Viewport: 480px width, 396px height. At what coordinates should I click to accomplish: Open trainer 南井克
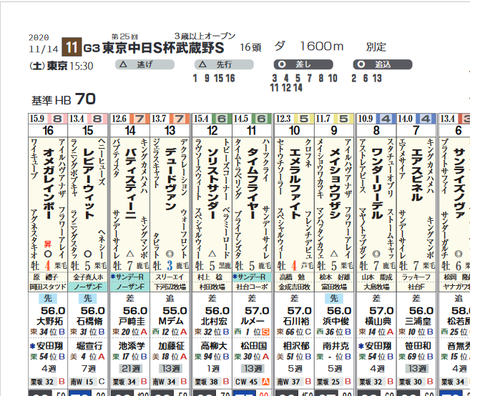tap(335, 346)
